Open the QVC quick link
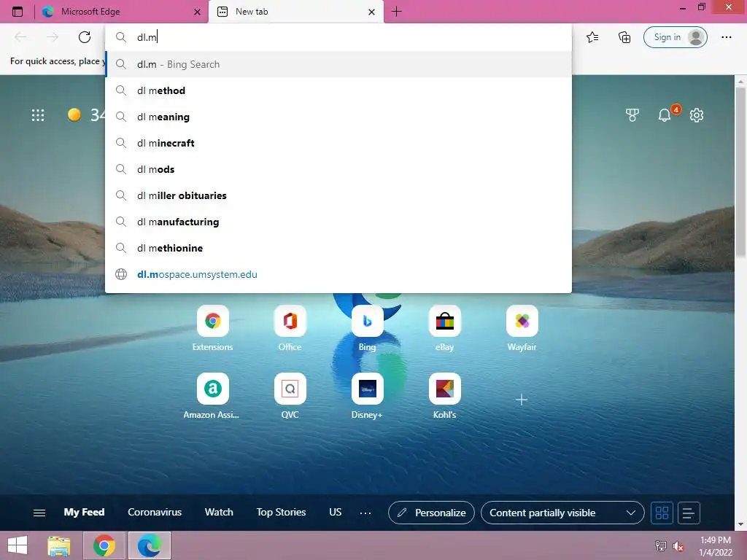Viewport: 747px width, 560px height. [x=290, y=396]
